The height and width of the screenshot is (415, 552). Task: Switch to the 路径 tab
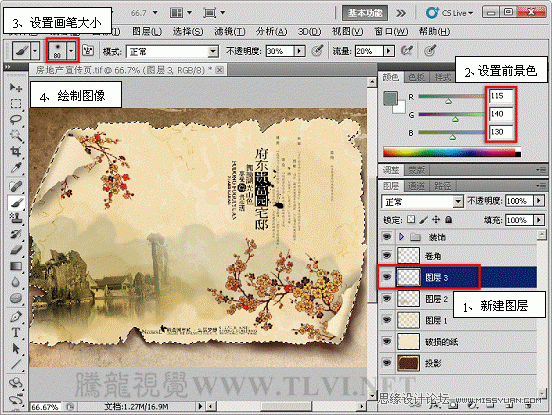[x=442, y=186]
